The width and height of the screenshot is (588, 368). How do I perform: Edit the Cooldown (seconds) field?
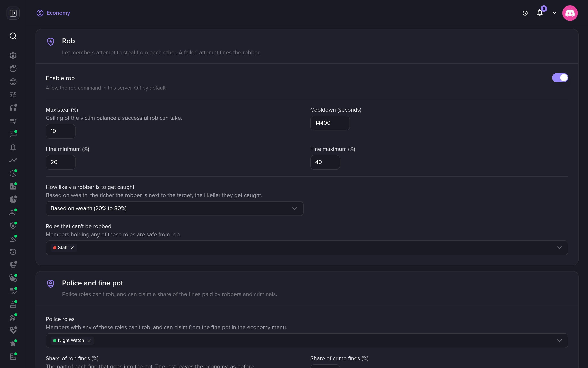[x=330, y=123]
